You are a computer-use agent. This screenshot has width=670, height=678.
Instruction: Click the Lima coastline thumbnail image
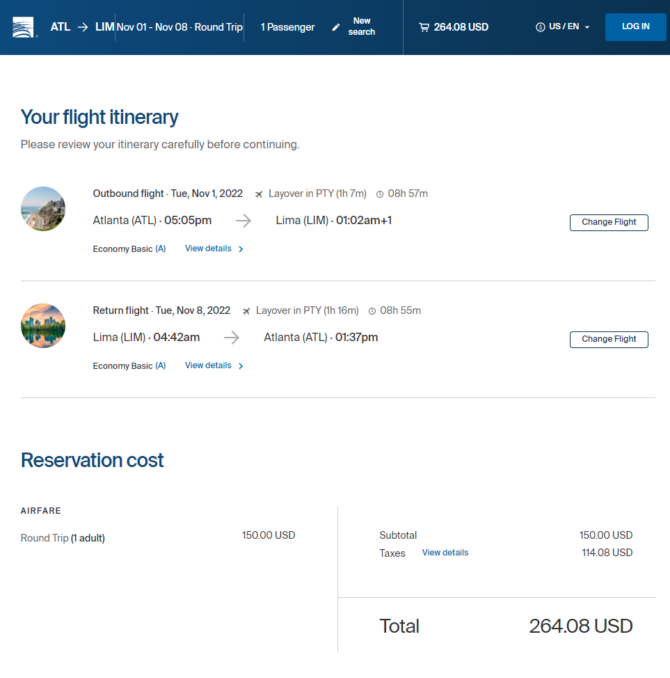click(x=43, y=209)
